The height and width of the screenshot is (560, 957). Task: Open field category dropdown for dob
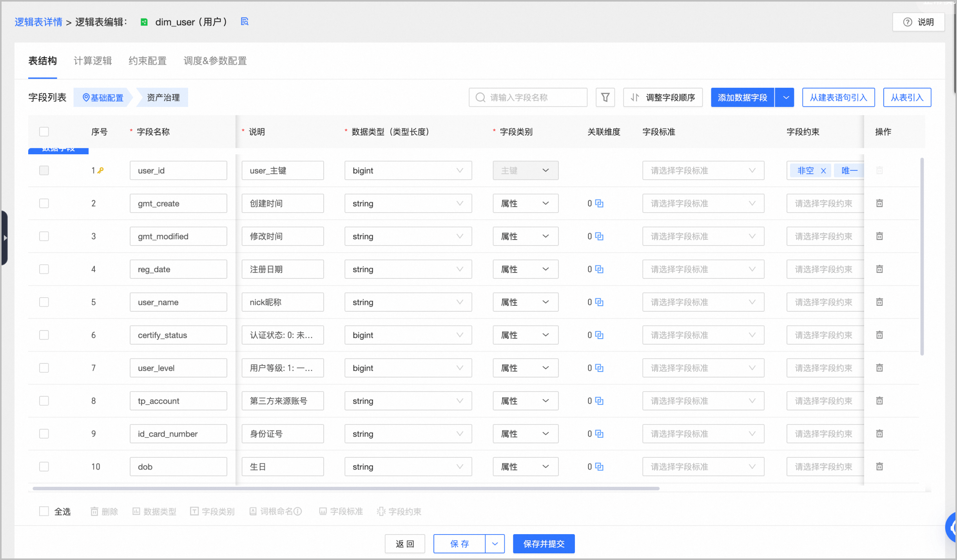526,466
